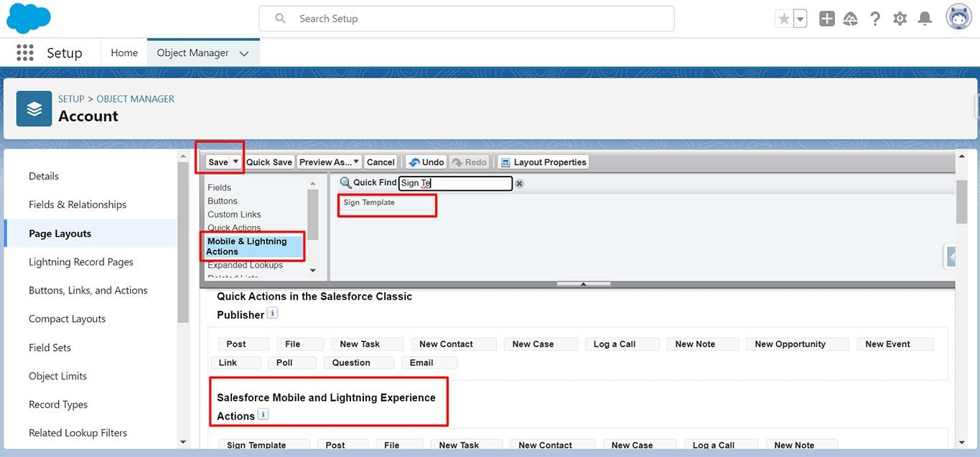The width and height of the screenshot is (980, 457).
Task: Expand the Object Manager tab chevron
Action: [244, 53]
